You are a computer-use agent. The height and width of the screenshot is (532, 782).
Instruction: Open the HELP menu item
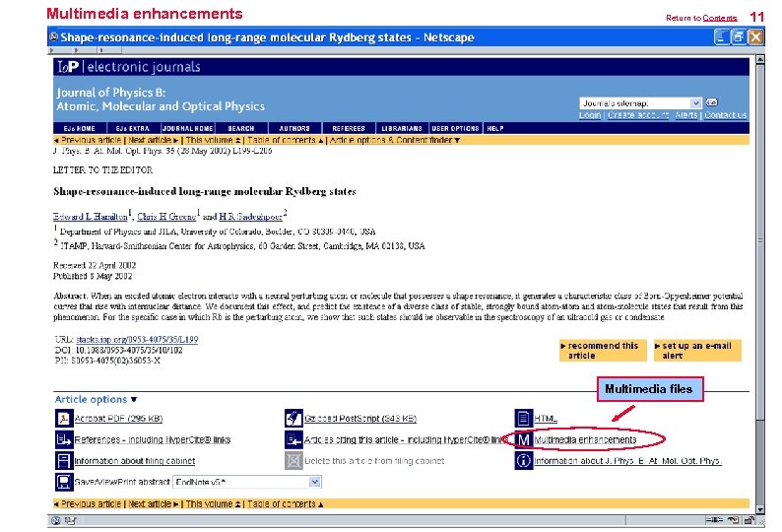[x=495, y=128]
